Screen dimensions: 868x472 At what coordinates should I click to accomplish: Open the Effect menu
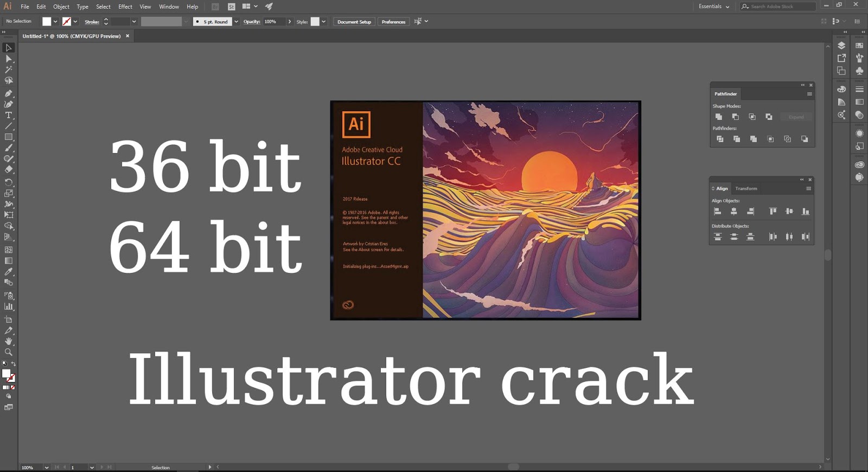[x=125, y=7]
